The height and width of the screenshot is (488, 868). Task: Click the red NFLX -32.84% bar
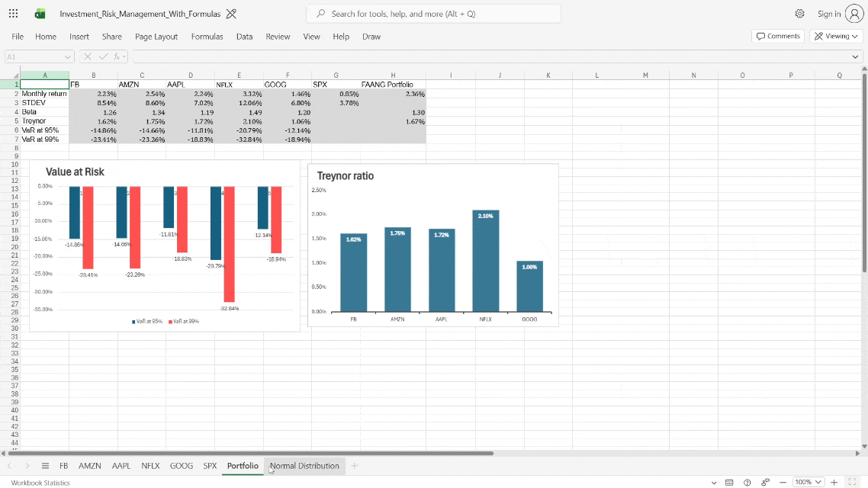[x=229, y=244]
